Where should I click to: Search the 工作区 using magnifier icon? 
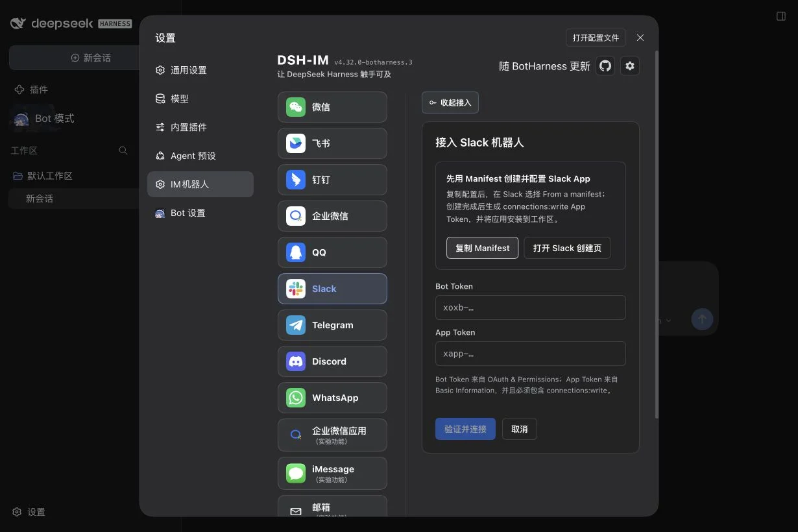123,151
